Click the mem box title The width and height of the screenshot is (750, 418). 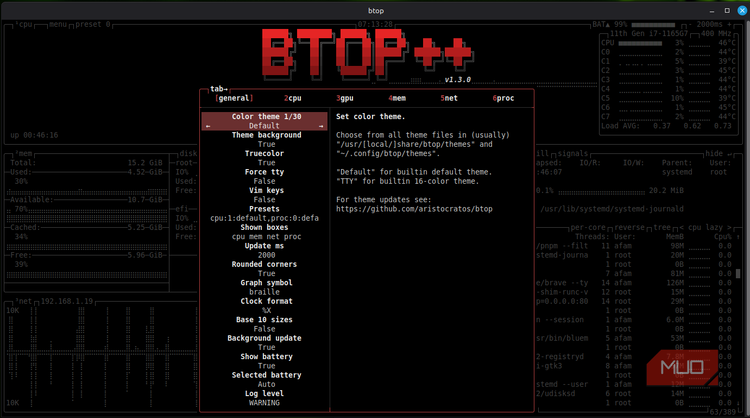(x=23, y=154)
